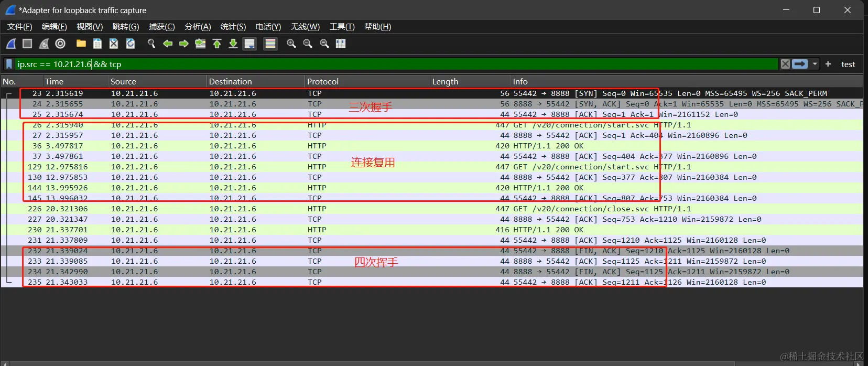Toggle auto-scroll during live capture
The width and height of the screenshot is (868, 366).
coord(249,44)
